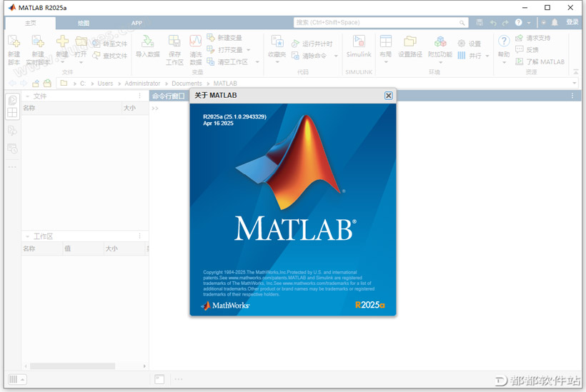This screenshot has width=586, height=392.
Task: Open the address bar history dropdown
Action: [x=575, y=83]
